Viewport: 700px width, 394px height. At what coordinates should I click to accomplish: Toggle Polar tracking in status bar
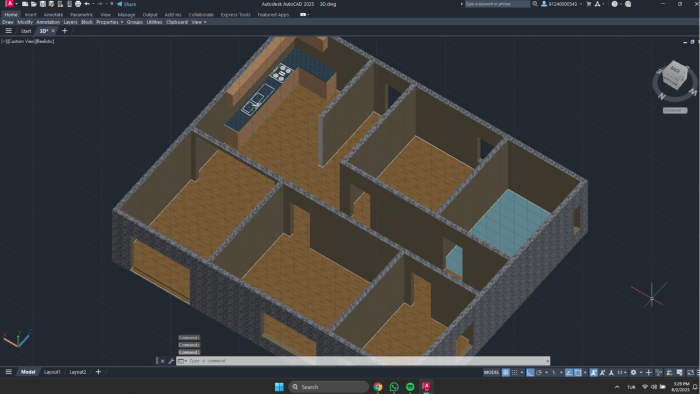539,372
